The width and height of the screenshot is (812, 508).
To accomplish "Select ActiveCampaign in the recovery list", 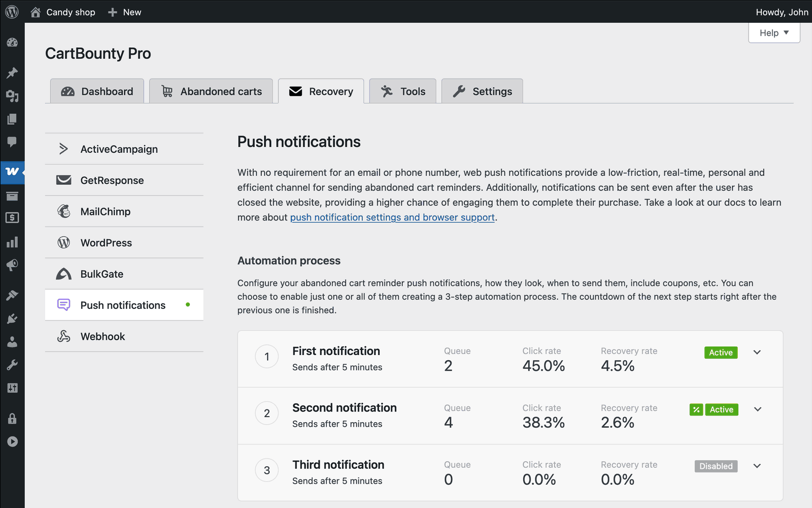I will (x=124, y=149).
